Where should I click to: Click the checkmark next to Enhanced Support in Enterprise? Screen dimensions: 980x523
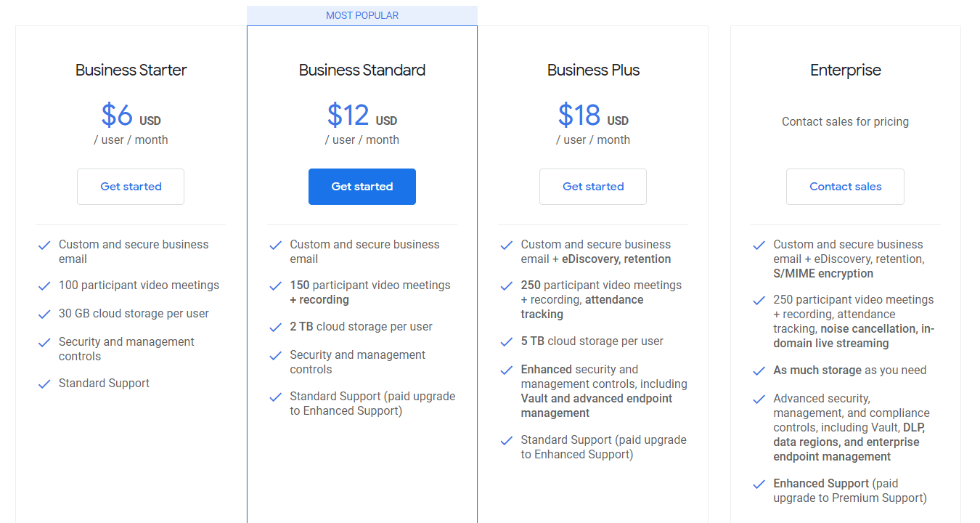coord(759,485)
